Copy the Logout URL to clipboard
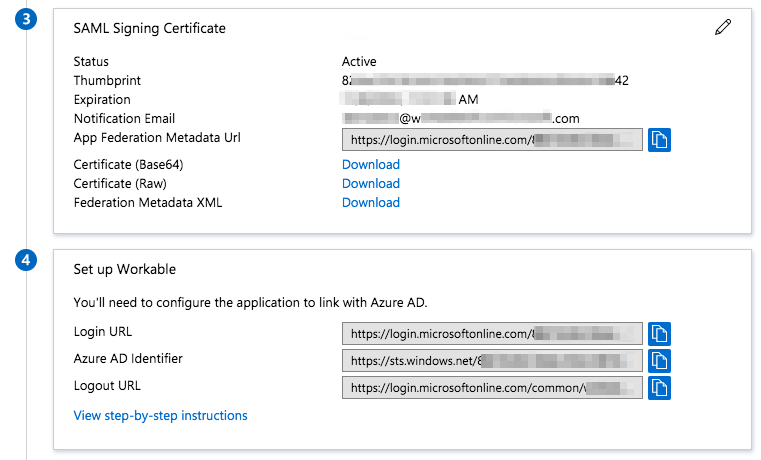 pos(659,388)
